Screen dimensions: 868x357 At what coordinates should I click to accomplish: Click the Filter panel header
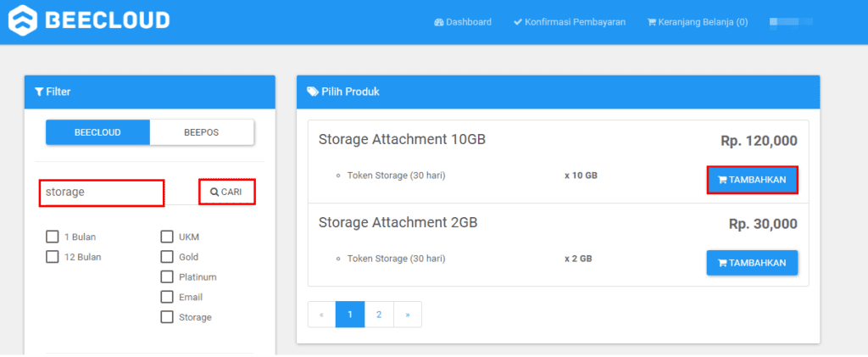[x=149, y=92]
